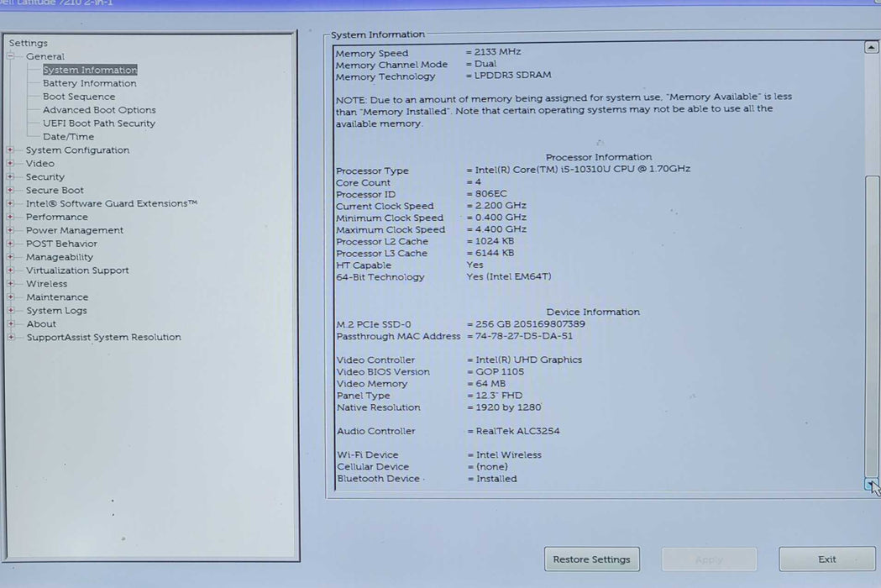The width and height of the screenshot is (881, 588).
Task: Click the Maximum Clock Speed value
Action: pos(501,229)
